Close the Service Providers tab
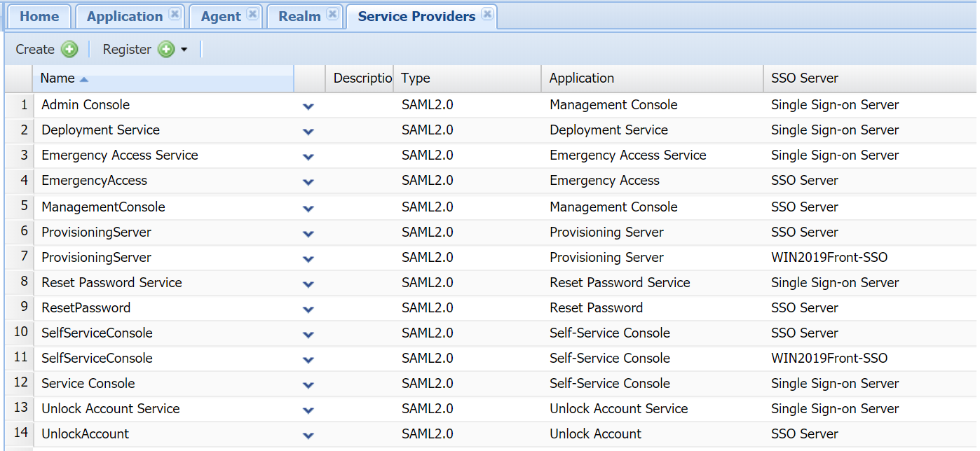The height and width of the screenshot is (451, 980). [487, 14]
